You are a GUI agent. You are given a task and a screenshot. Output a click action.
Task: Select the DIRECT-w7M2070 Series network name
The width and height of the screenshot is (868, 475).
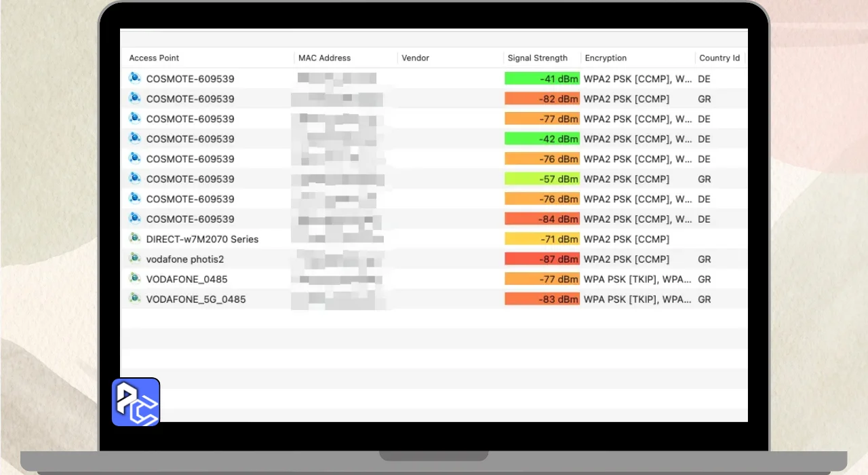(x=202, y=239)
